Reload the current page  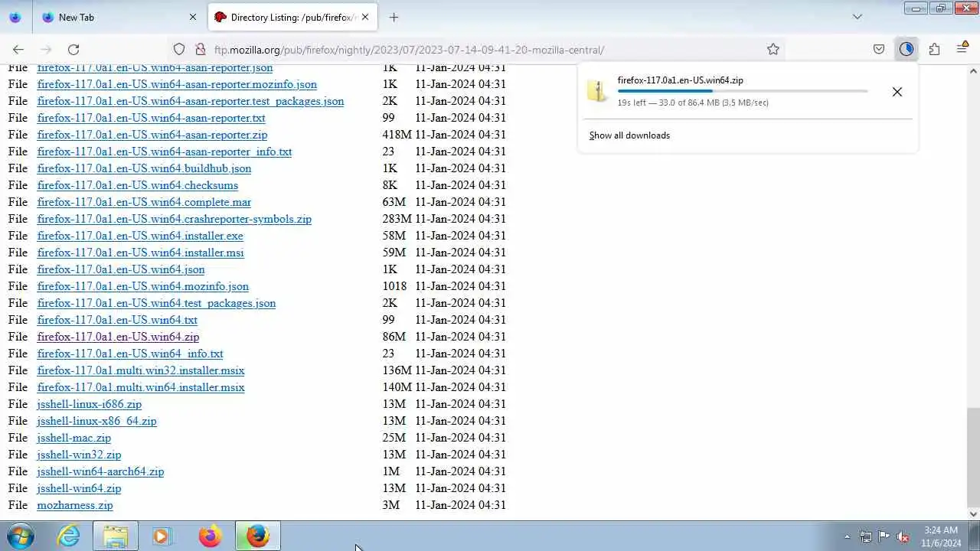(x=73, y=49)
